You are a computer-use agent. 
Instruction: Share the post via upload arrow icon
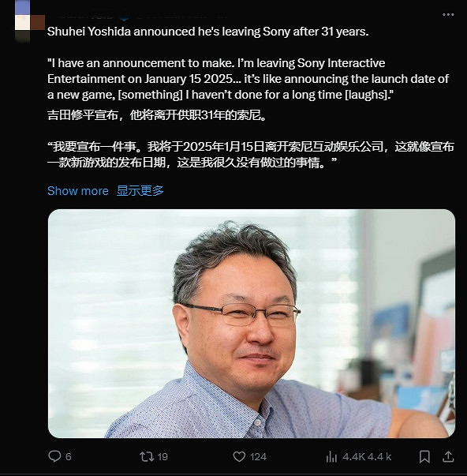(448, 456)
